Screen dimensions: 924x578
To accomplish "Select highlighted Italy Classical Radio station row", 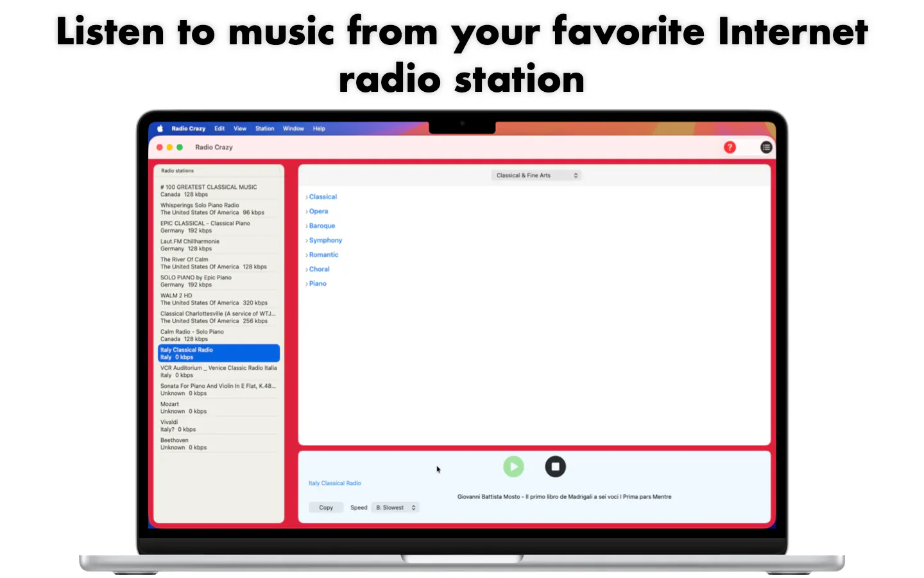I will (x=219, y=353).
